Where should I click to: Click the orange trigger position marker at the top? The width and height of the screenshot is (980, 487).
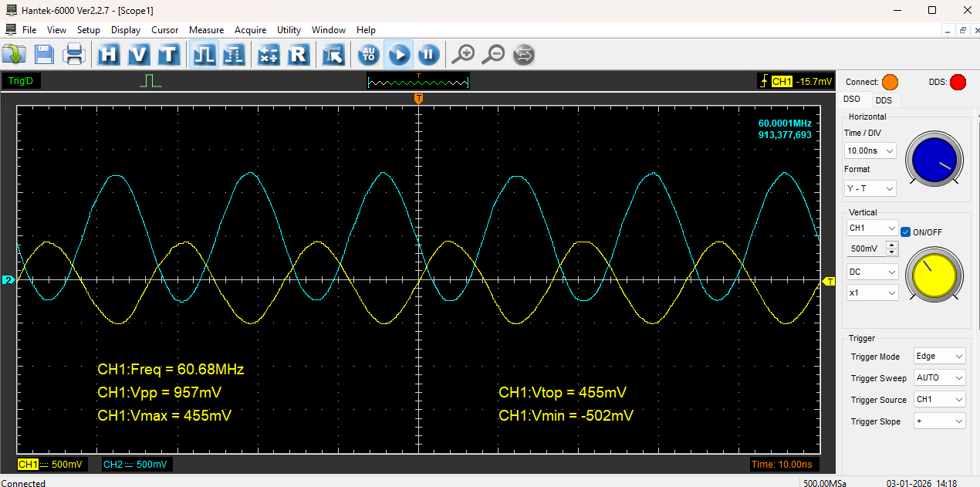click(x=418, y=99)
